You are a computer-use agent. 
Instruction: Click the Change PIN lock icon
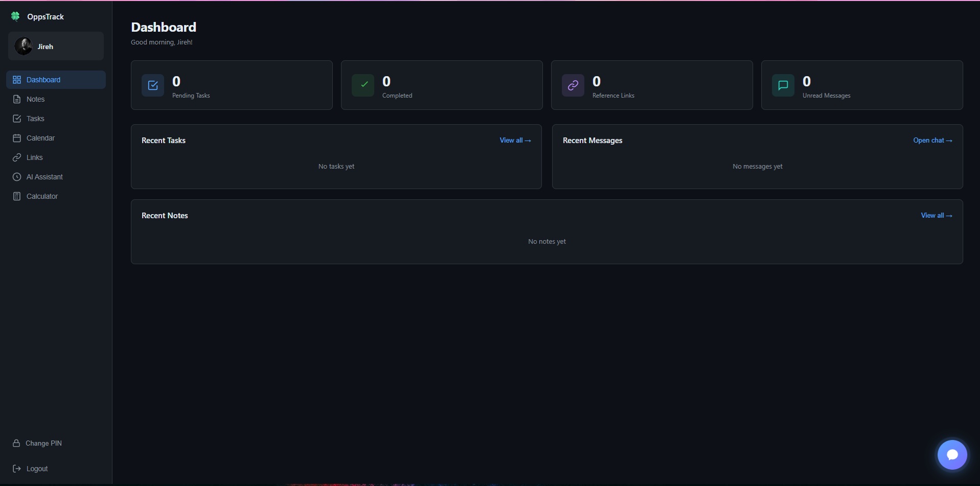17,443
